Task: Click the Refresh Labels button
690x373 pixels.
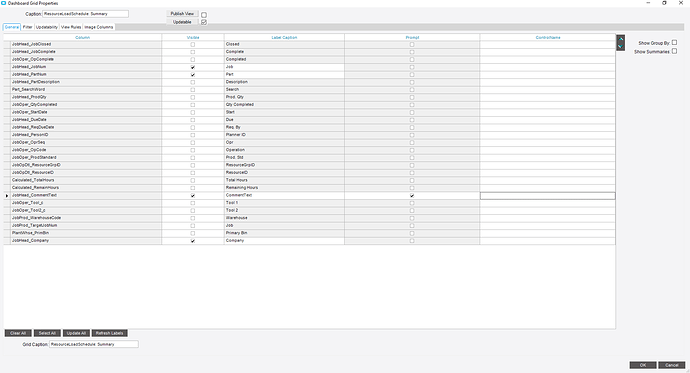Action: pyautogui.click(x=110, y=333)
